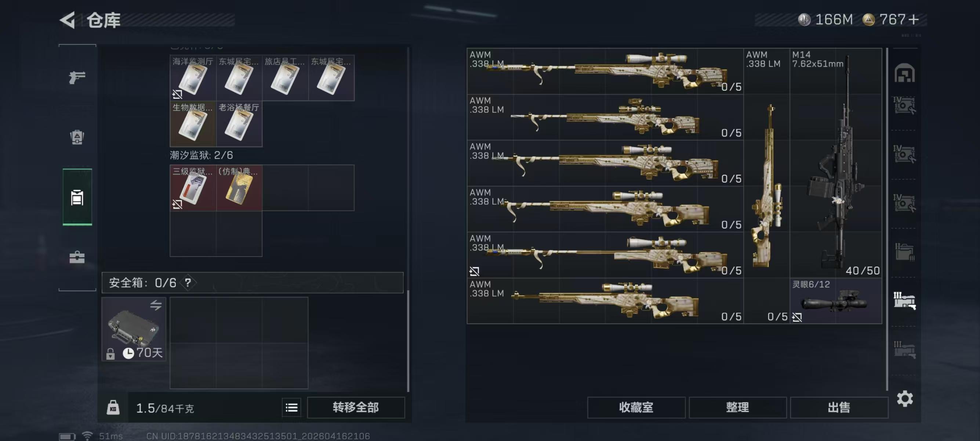Go back using the arrow beside 仓库

[68, 20]
